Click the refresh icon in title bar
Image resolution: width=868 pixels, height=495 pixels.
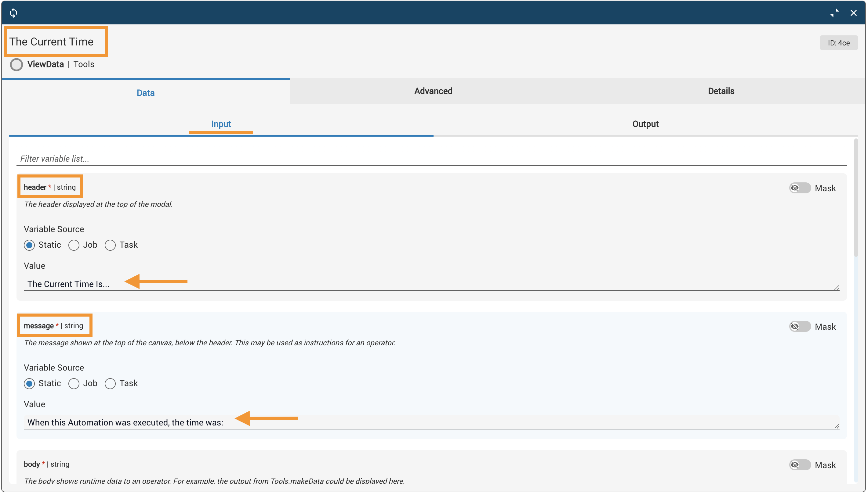(13, 13)
